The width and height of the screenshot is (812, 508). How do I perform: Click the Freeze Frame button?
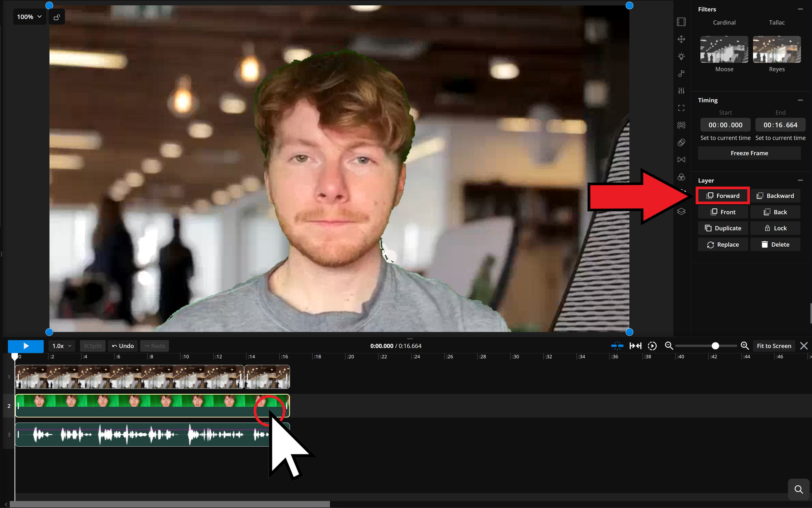point(749,153)
